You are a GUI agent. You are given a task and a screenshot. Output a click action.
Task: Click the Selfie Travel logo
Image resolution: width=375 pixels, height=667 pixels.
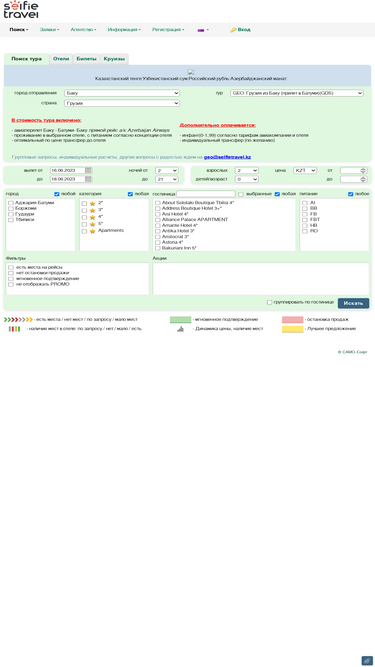[x=21, y=10]
